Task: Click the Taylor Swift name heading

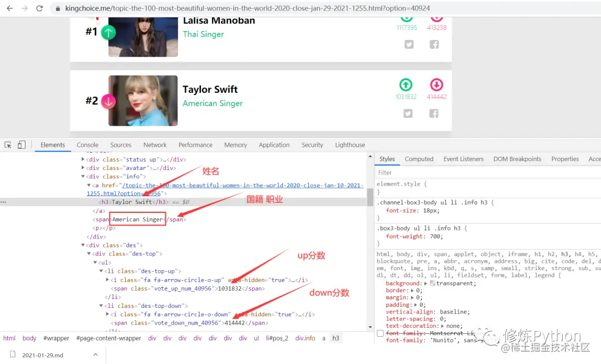Action: coord(210,89)
